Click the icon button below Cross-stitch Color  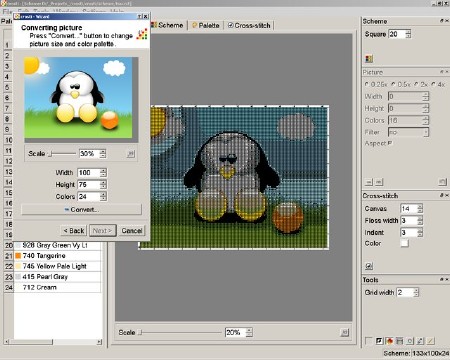click(x=369, y=266)
